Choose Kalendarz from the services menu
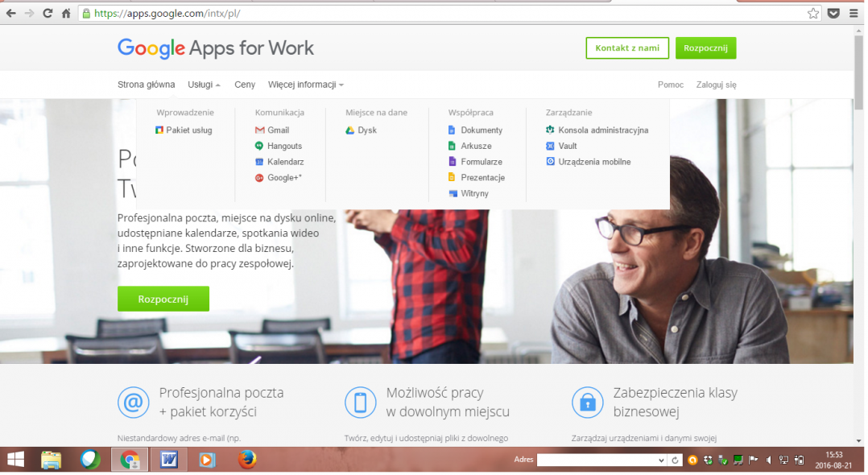The height and width of the screenshot is (475, 868). click(x=286, y=162)
